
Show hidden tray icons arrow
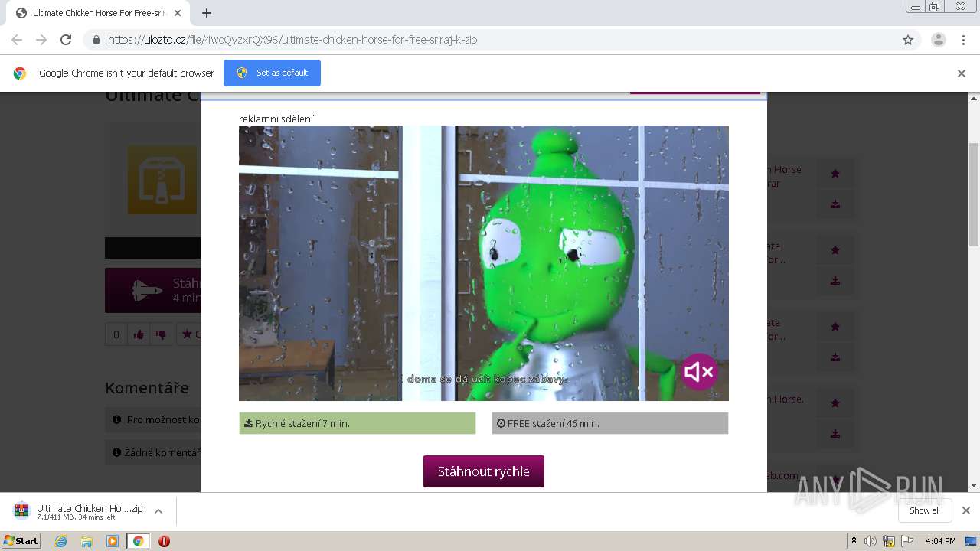854,541
